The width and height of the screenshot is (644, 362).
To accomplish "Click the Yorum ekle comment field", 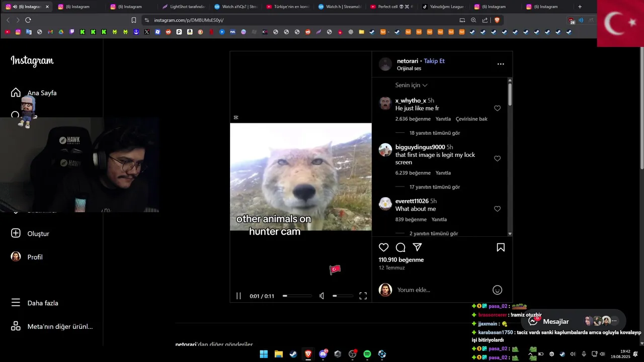I will point(443,290).
